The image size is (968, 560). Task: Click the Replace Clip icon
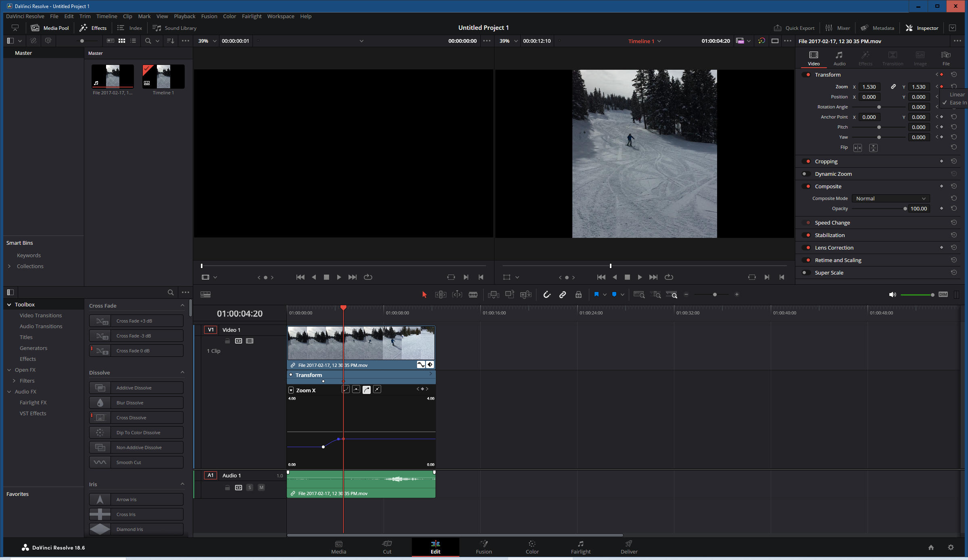pos(526,295)
